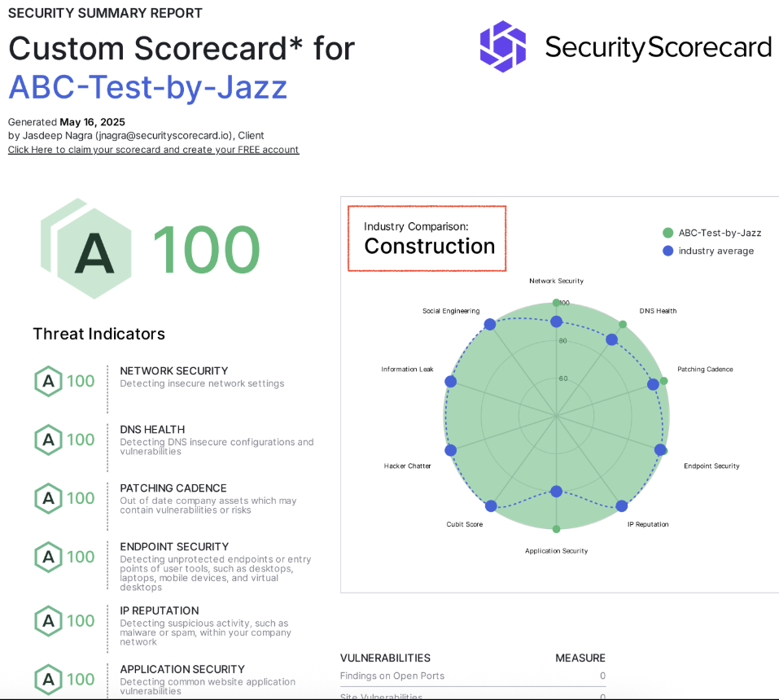Click the IP Reputation radar axis label
Screen dimensions: 779x700
[648, 524]
